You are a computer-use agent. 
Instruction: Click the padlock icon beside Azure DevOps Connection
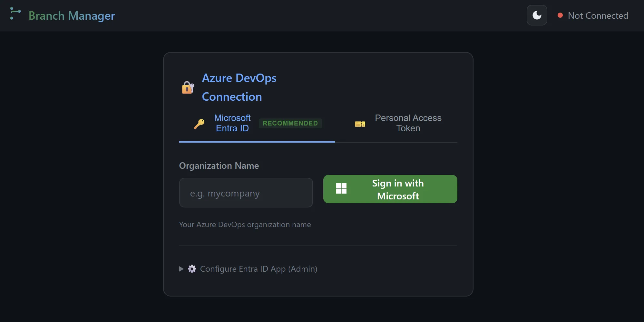188,87
